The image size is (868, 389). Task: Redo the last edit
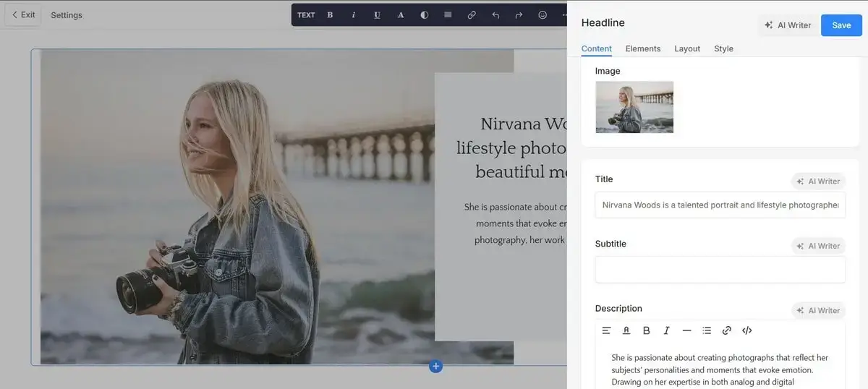pyautogui.click(x=519, y=14)
